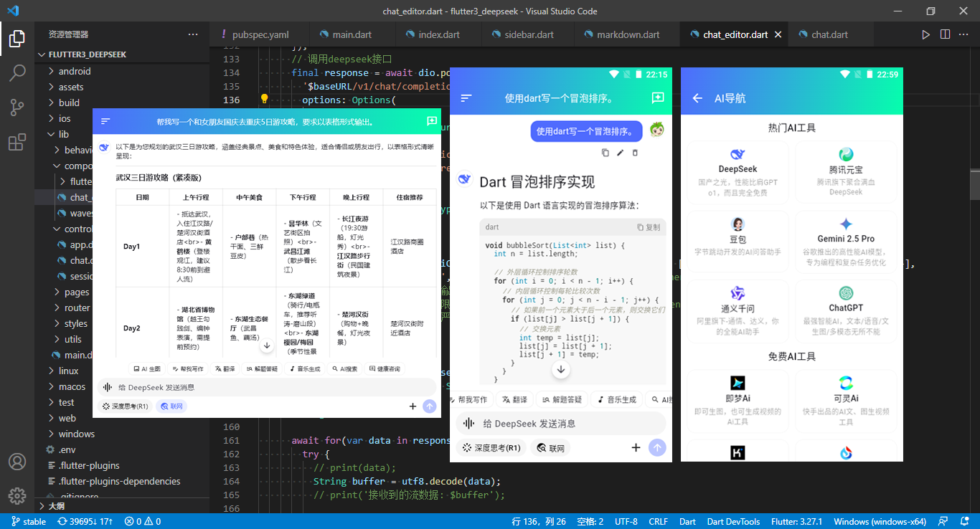
Task: Click the editor vertical scrollbar
Action: 974,179
